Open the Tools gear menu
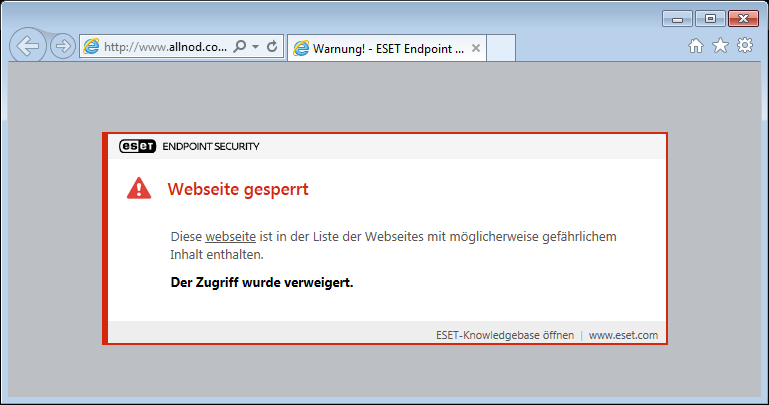This screenshot has height=405, width=769. [x=745, y=46]
